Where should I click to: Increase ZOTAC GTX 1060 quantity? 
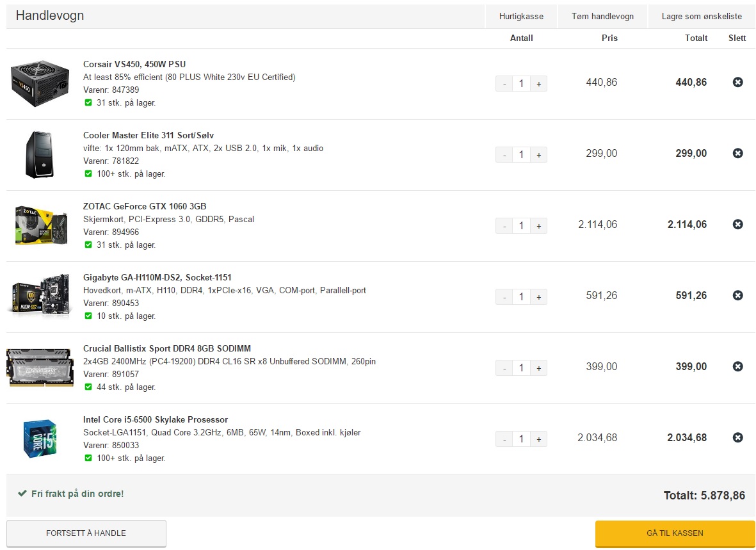(x=538, y=226)
